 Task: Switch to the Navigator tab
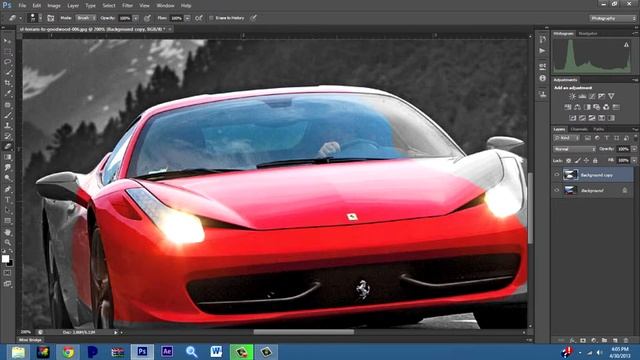588,33
